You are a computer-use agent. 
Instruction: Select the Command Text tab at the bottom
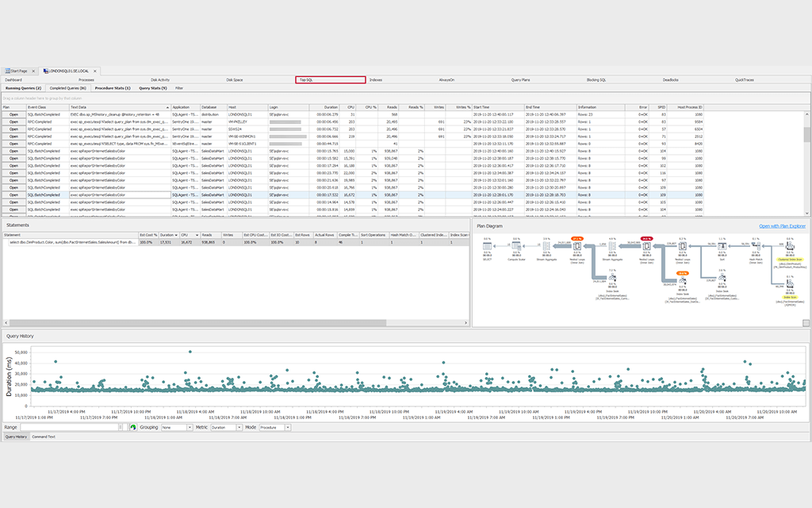[45, 436]
